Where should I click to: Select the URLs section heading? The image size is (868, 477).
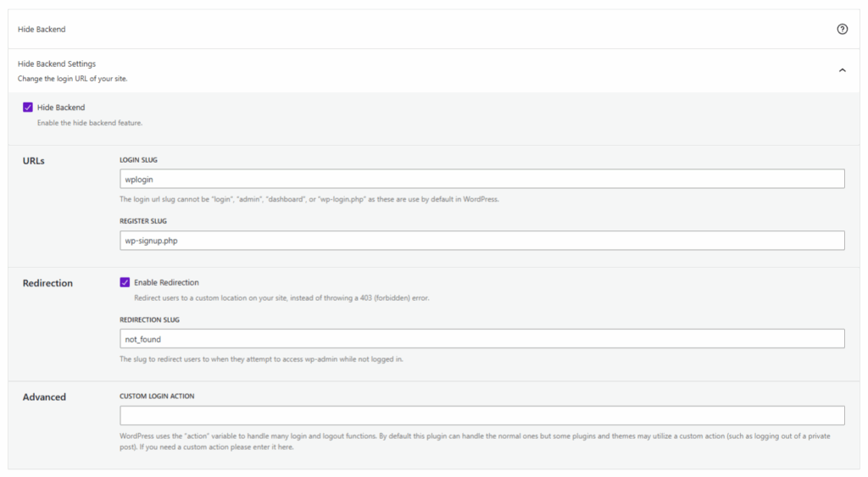pos(34,160)
